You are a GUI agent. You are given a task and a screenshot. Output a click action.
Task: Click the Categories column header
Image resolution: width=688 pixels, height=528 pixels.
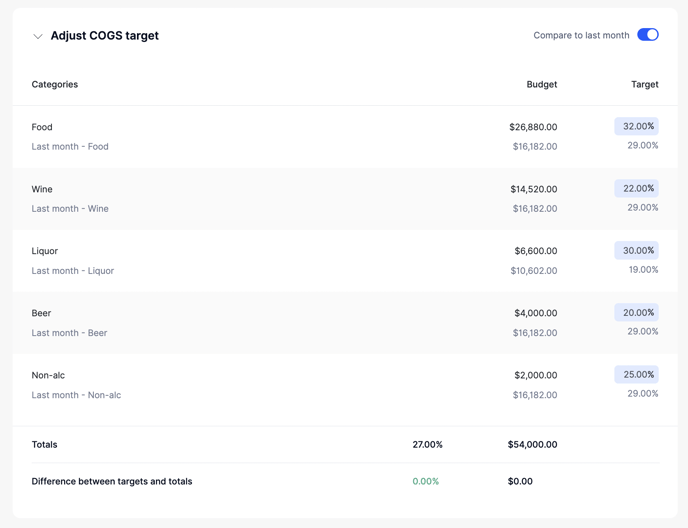tap(55, 85)
